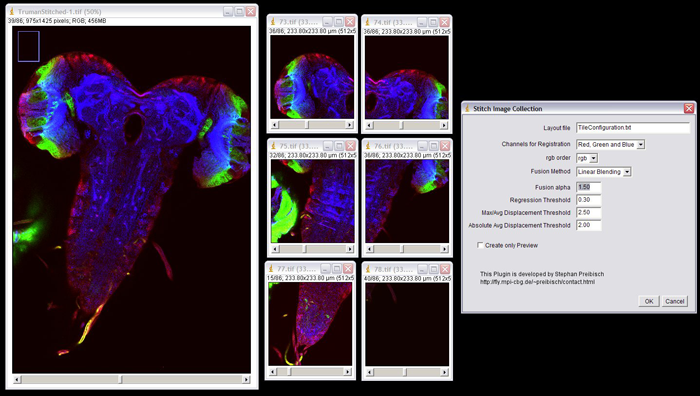The height and width of the screenshot is (396, 700).
Task: Open the Fusion Method dropdown
Action: [604, 172]
